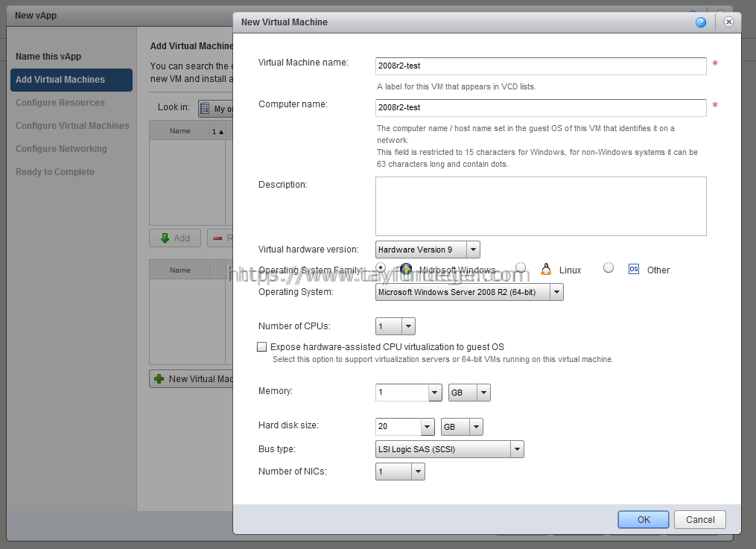Open the Number of CPUs dropdown

pos(408,326)
